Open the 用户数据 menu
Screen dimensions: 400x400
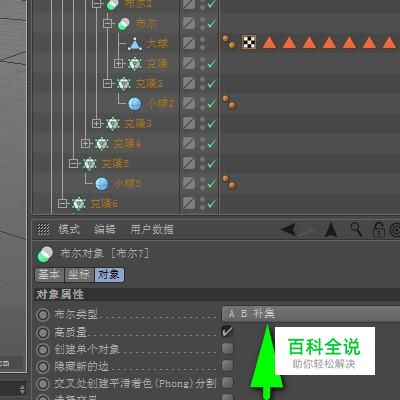(x=152, y=229)
